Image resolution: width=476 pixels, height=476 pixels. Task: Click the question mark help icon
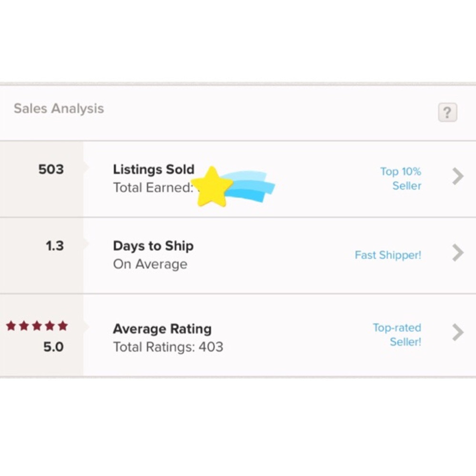tap(447, 112)
